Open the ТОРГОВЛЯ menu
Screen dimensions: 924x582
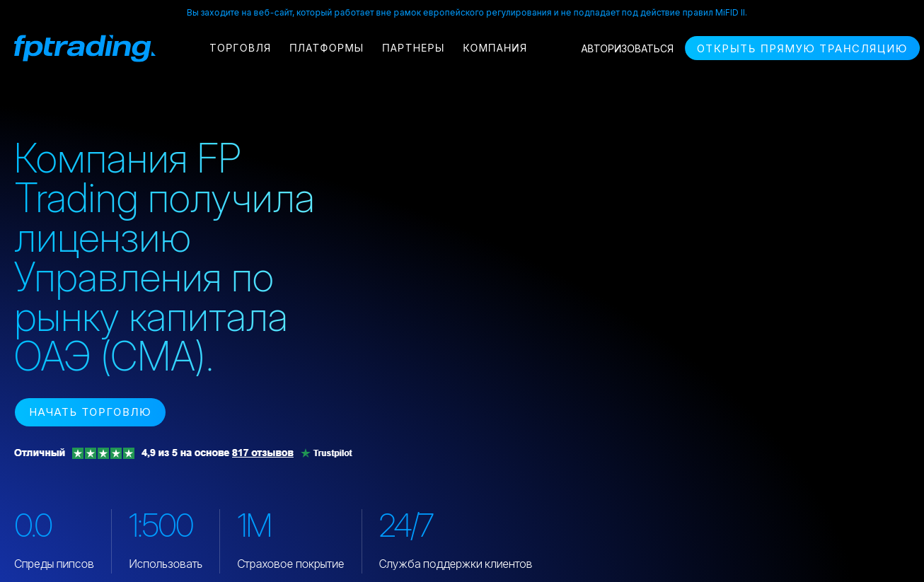coord(240,48)
